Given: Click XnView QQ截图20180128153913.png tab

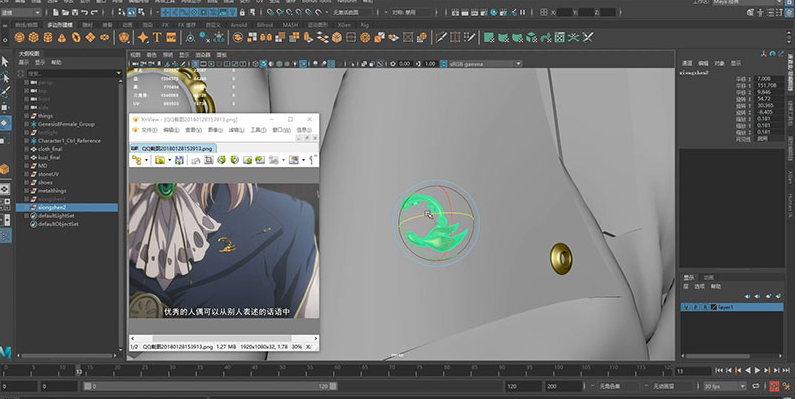Looking at the screenshot, I should tap(173, 148).
